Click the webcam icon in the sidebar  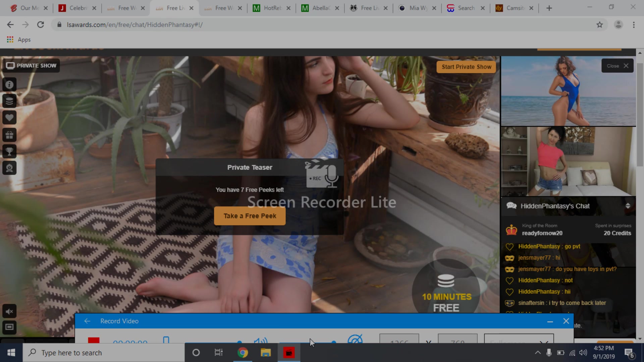(9, 168)
